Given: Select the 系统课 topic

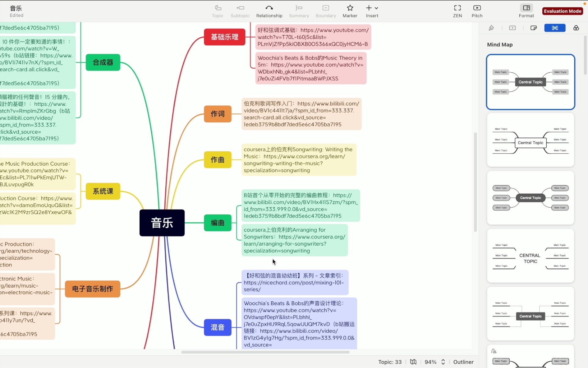Looking at the screenshot, I should 103,191.
